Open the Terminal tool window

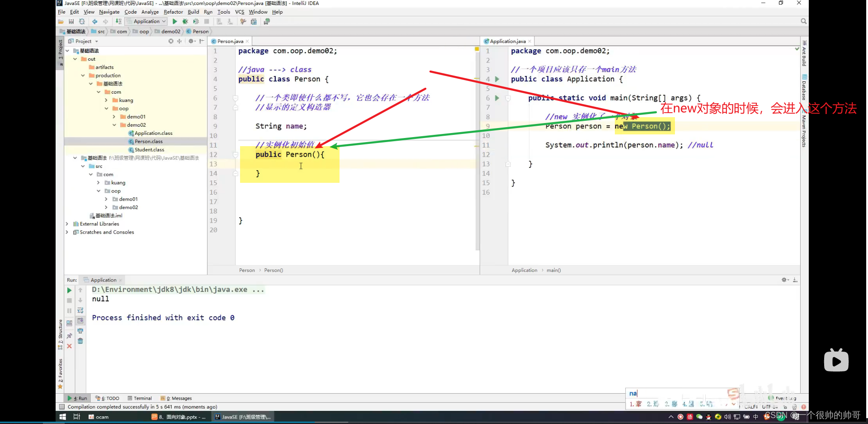click(x=140, y=398)
